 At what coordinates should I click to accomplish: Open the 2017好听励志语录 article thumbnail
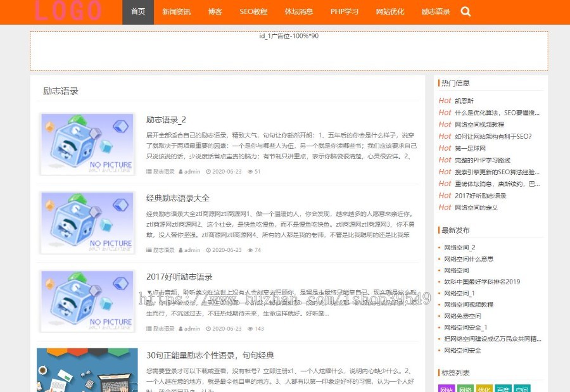[x=87, y=301]
